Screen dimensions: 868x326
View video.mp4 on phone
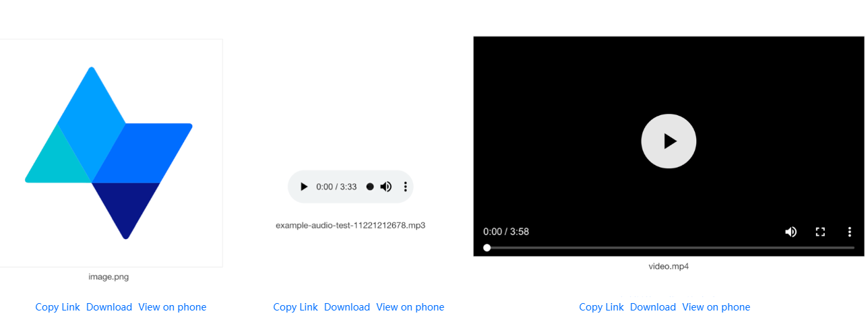click(716, 307)
